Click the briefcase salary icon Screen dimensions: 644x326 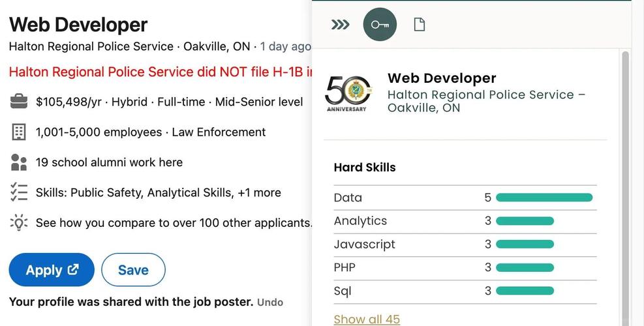tap(19, 102)
